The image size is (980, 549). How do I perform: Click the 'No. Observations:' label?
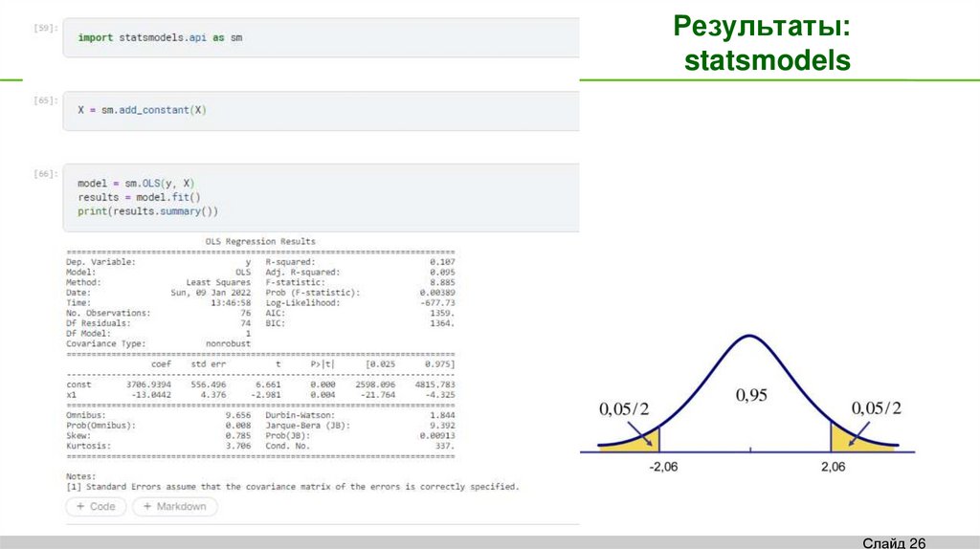click(x=108, y=313)
